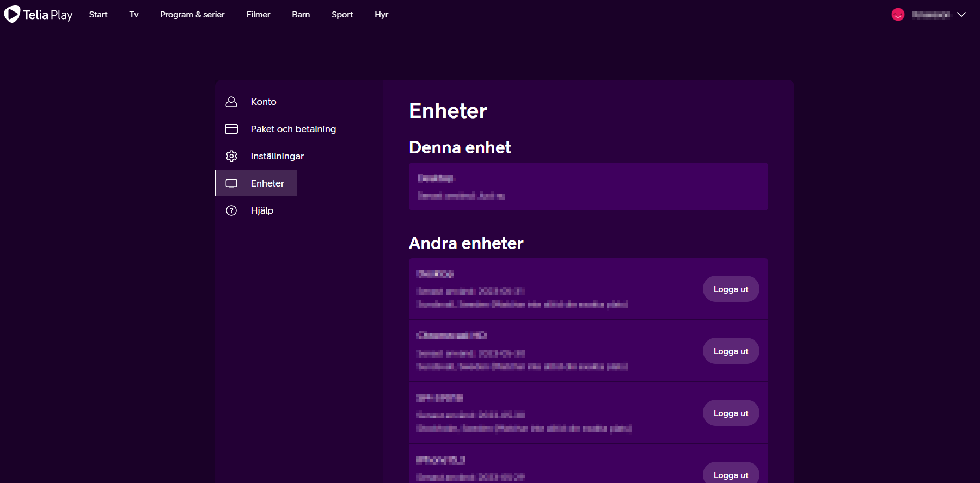Open the Start page in navigation
This screenshot has width=980, height=483.
[98, 15]
